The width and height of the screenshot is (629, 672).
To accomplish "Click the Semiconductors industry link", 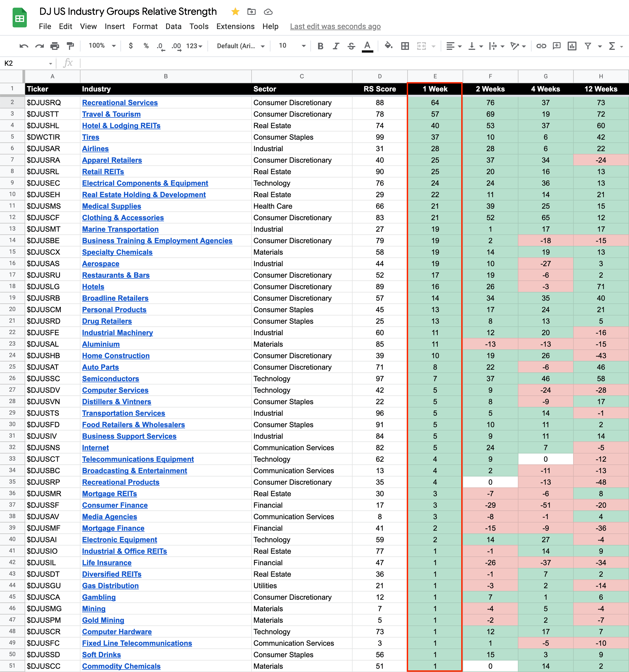I will (x=111, y=379).
